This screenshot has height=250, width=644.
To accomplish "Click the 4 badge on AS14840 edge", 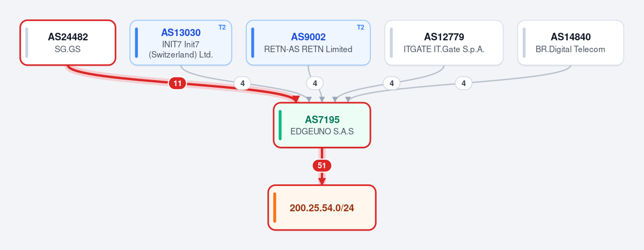I will pos(464,83).
